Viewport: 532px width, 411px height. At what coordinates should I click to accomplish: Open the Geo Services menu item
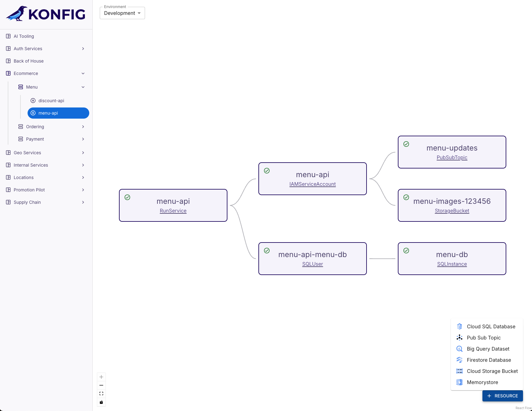(x=28, y=152)
